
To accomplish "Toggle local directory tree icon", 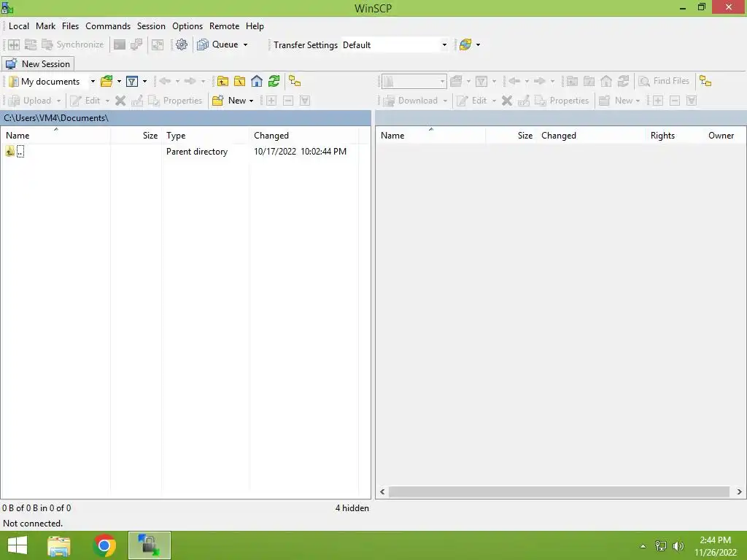I will click(x=295, y=82).
